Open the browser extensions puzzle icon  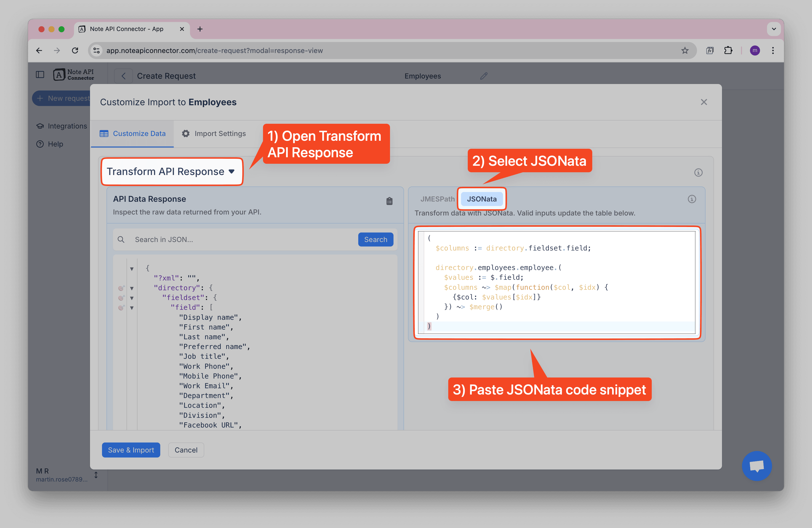728,50
